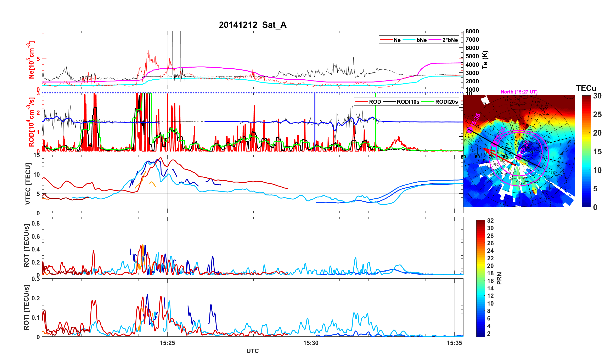Click the 15:35 tick label on the UTC axis
This screenshot has height=364, width=602.
(x=454, y=343)
